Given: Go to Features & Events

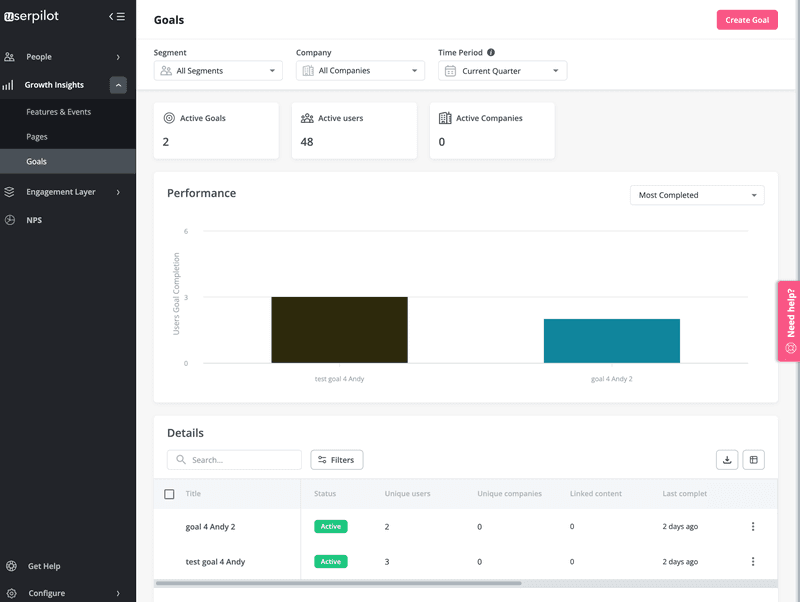Looking at the screenshot, I should click(x=58, y=111).
